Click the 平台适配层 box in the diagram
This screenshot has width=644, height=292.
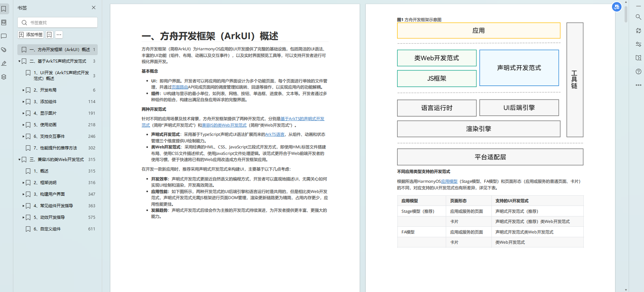[490, 157]
